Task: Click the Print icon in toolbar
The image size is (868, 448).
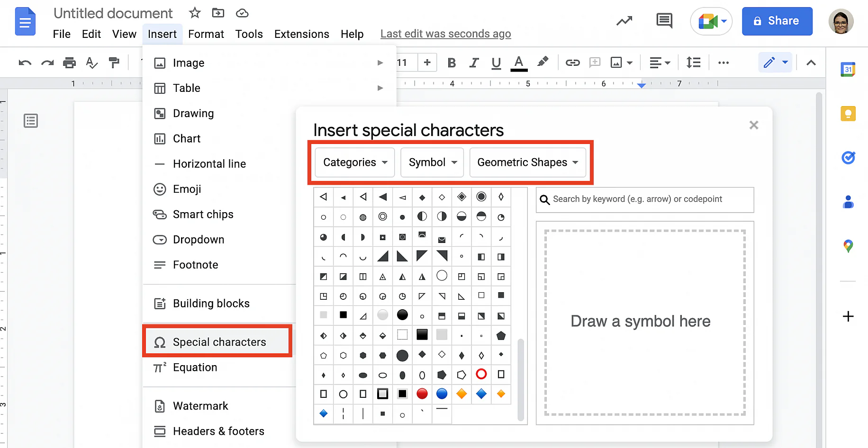Action: (x=69, y=63)
